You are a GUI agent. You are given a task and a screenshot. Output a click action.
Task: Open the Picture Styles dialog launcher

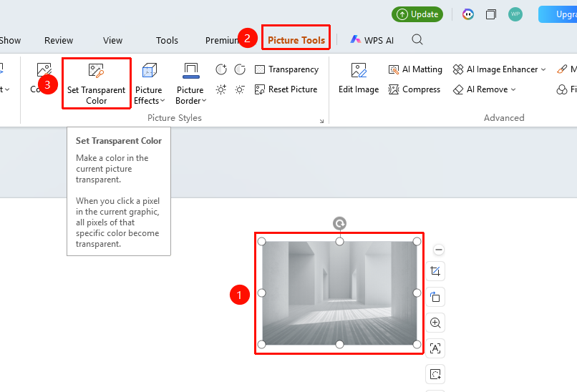[x=321, y=121]
